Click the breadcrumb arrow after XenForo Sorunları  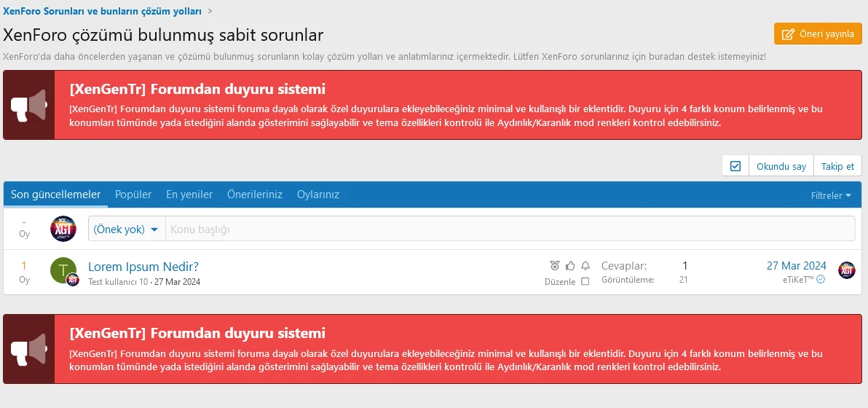210,12
